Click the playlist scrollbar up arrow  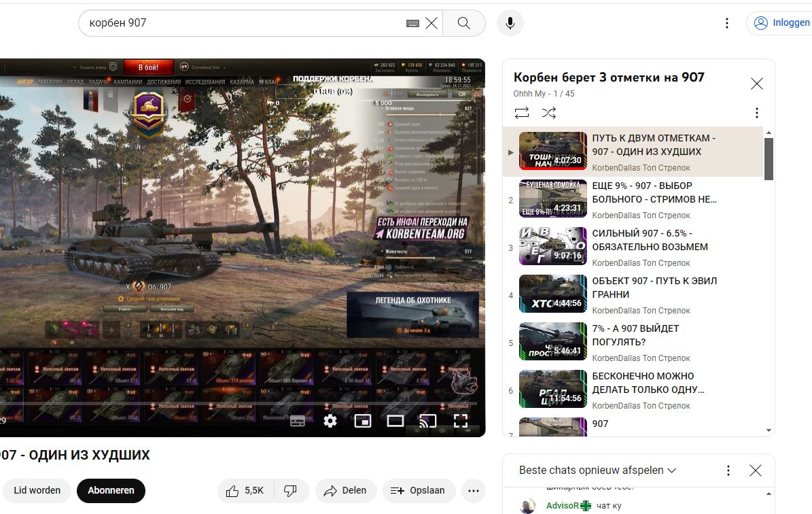(769, 133)
